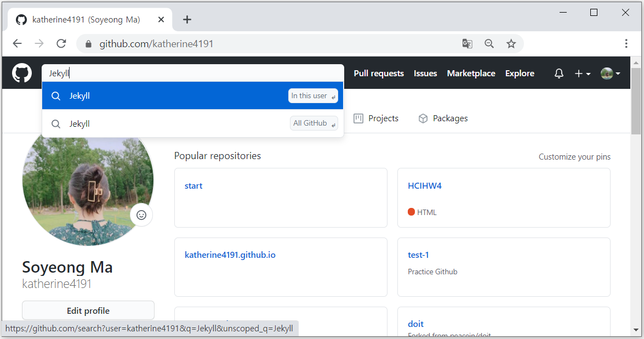Click Customize your pins link
This screenshot has height=339, width=644.
(x=574, y=157)
